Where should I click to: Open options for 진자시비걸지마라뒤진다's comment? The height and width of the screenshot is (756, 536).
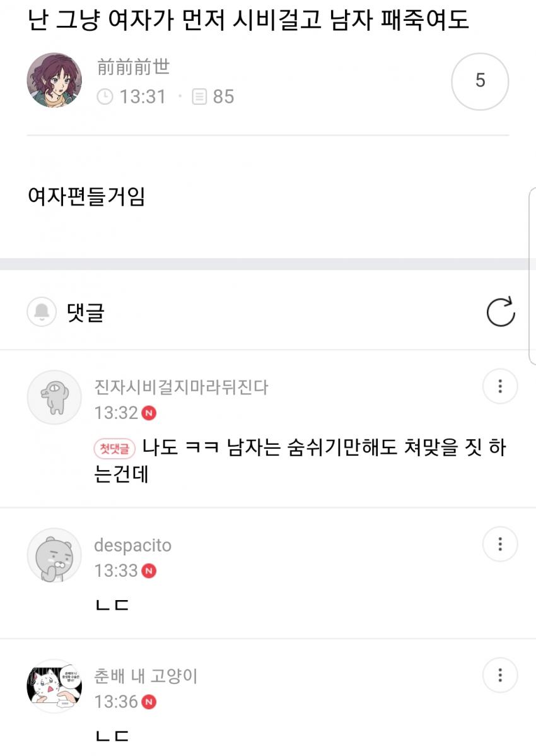coord(499,386)
